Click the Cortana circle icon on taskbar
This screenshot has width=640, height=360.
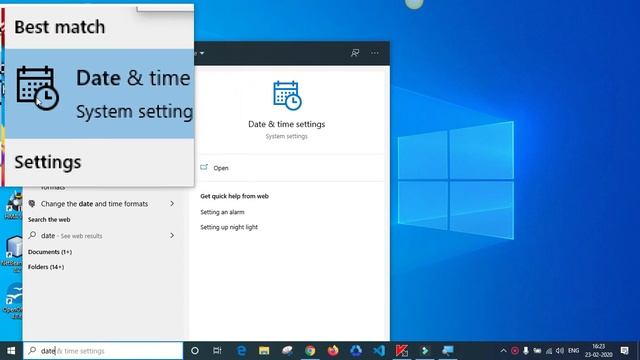point(195,351)
